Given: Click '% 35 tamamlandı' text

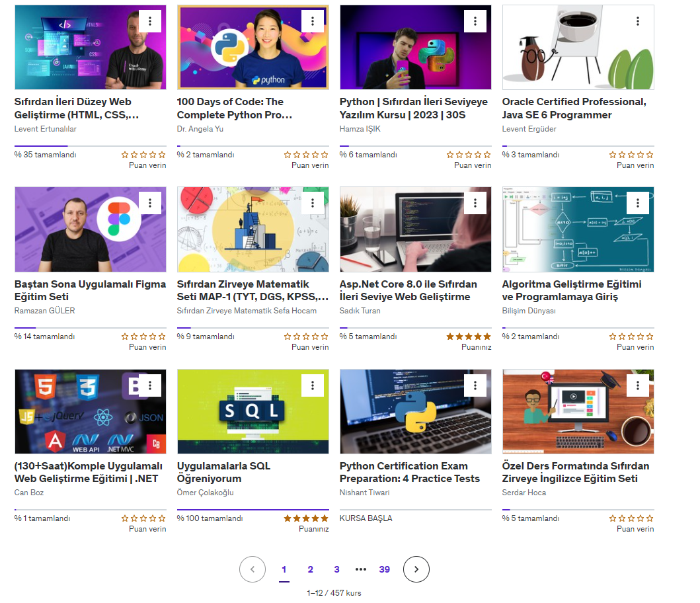Looking at the screenshot, I should (45, 155).
